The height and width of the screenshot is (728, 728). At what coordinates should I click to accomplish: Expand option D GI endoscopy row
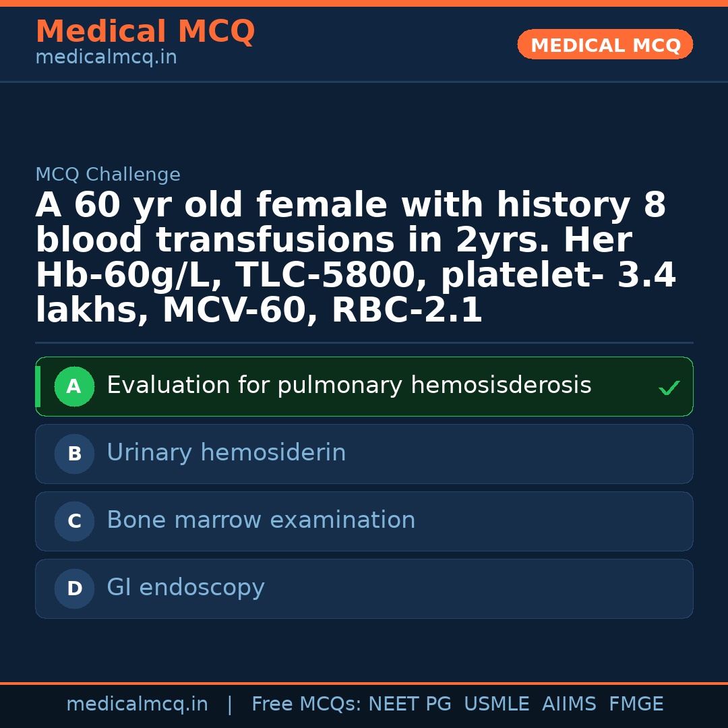point(364,588)
